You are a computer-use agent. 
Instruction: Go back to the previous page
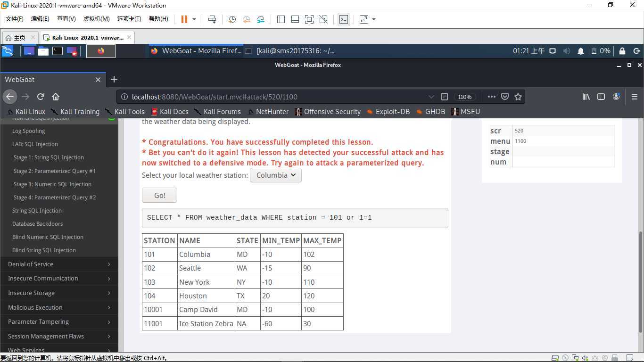coord(10,97)
